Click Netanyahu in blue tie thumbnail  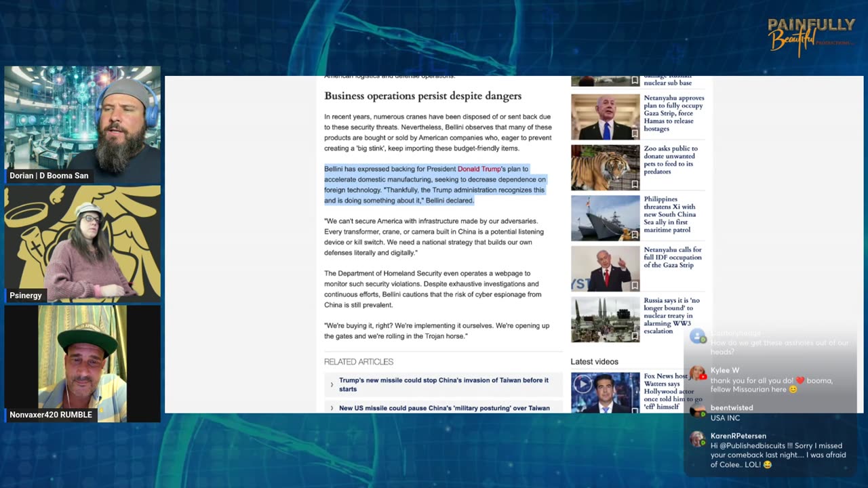tap(605, 117)
